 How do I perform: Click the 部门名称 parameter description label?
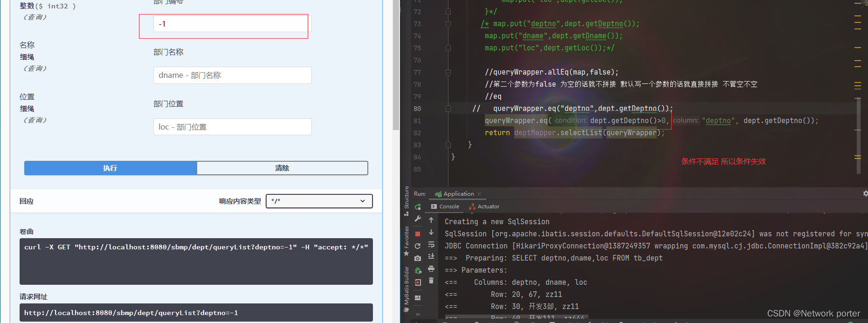(x=168, y=52)
